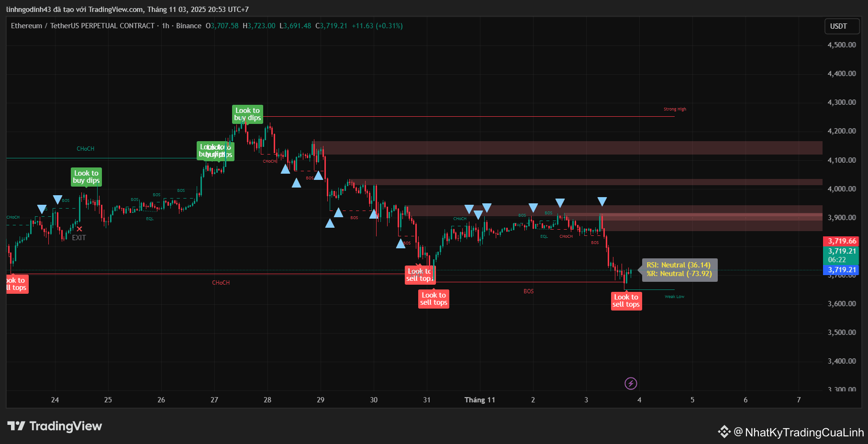Click the 4,000.00 price axis label
Viewport: 868px width, 444px height.
842,189
